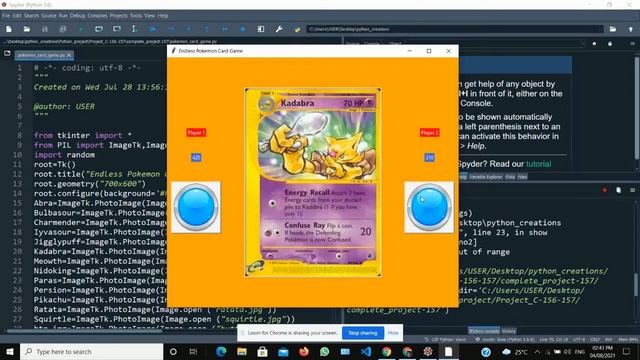Click code line 10 import random
The height and width of the screenshot is (360, 640).
click(64, 155)
